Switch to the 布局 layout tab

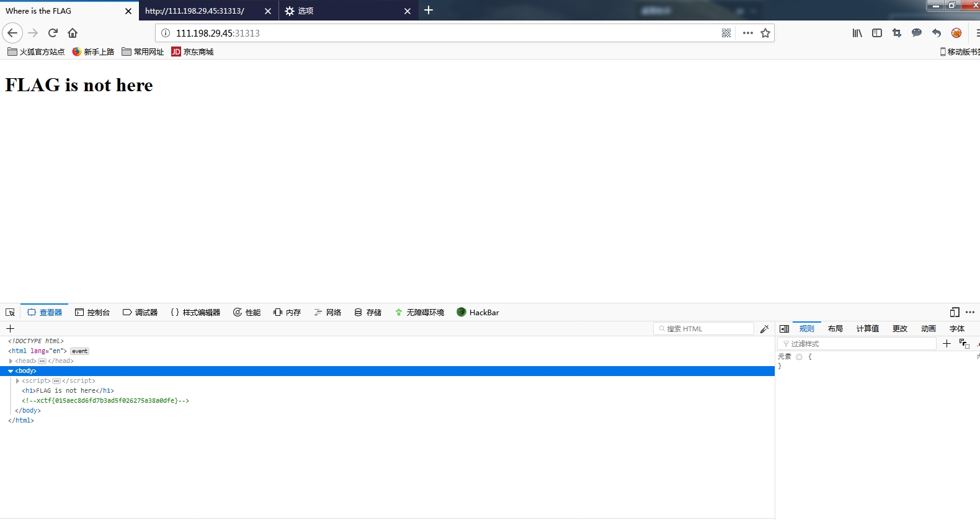(835, 329)
